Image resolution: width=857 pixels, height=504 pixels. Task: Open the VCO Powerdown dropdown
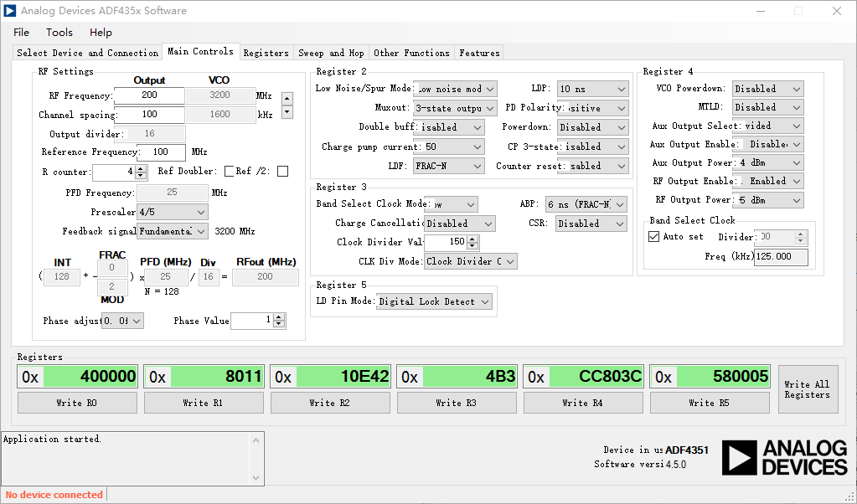(768, 89)
